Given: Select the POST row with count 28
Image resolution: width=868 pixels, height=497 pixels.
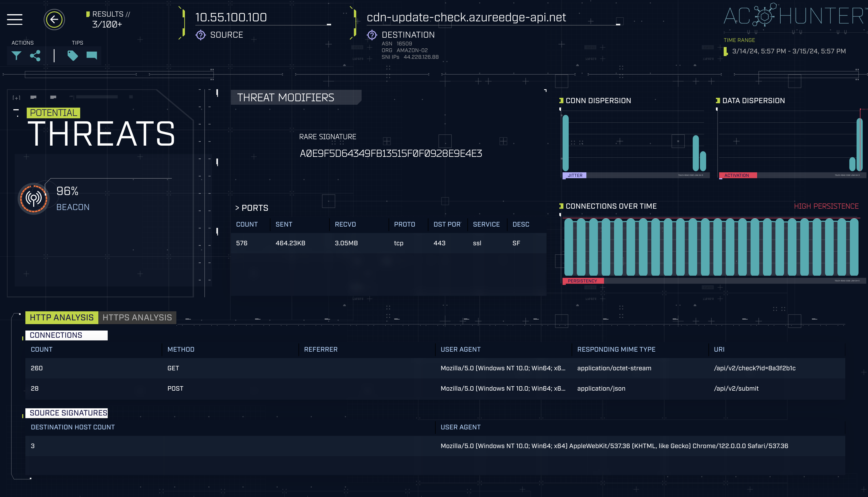Looking at the screenshot, I should click(435, 389).
